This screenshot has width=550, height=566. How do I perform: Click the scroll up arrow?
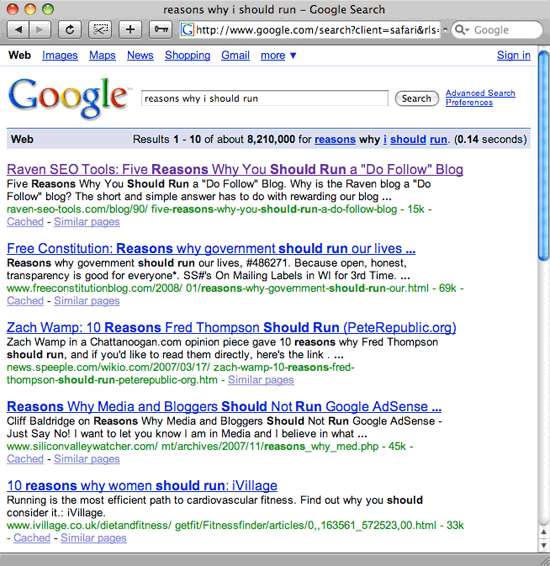(x=544, y=532)
